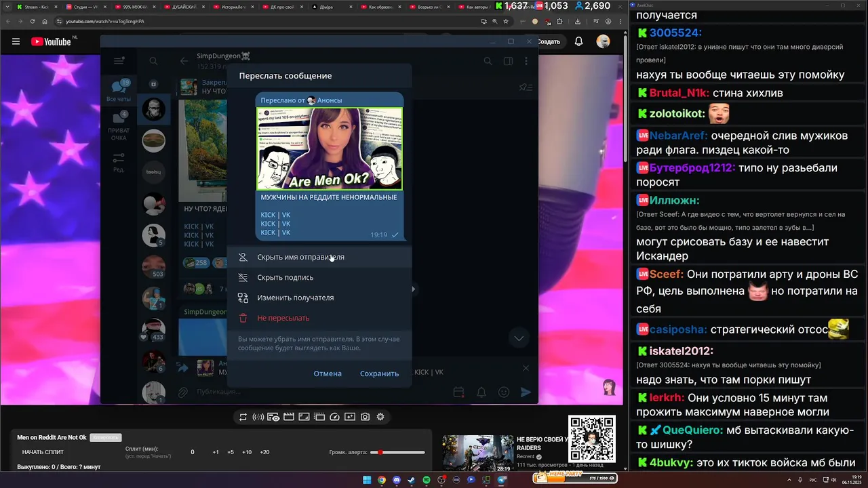Open schedule calendar icon in message bar
The image size is (868, 488).
click(458, 392)
